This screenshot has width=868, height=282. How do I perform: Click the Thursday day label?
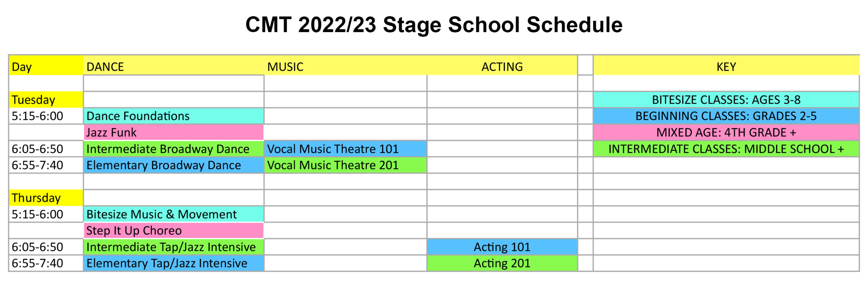[x=46, y=198]
